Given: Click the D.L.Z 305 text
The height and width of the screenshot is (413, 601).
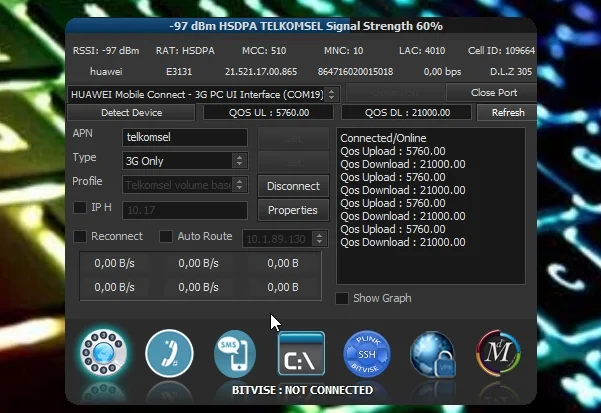Looking at the screenshot, I should [x=511, y=72].
